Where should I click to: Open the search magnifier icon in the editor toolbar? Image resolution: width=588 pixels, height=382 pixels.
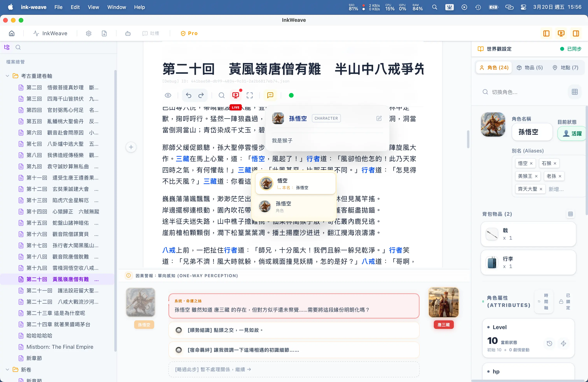[x=221, y=95]
